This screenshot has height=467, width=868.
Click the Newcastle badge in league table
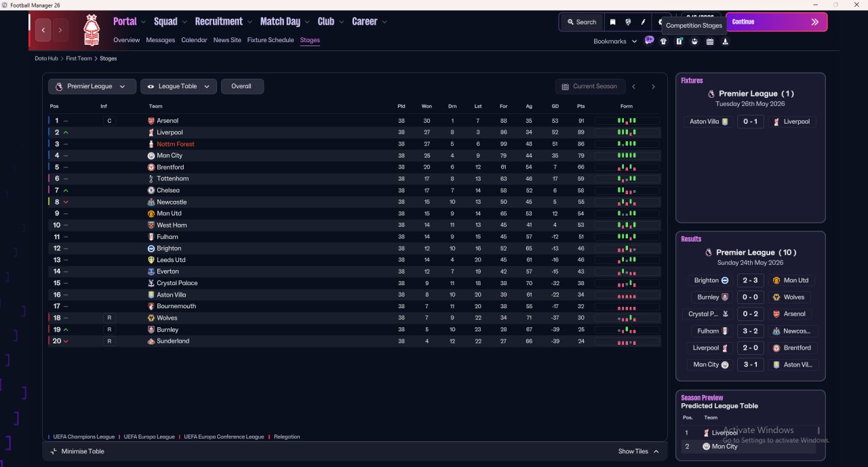click(x=151, y=202)
